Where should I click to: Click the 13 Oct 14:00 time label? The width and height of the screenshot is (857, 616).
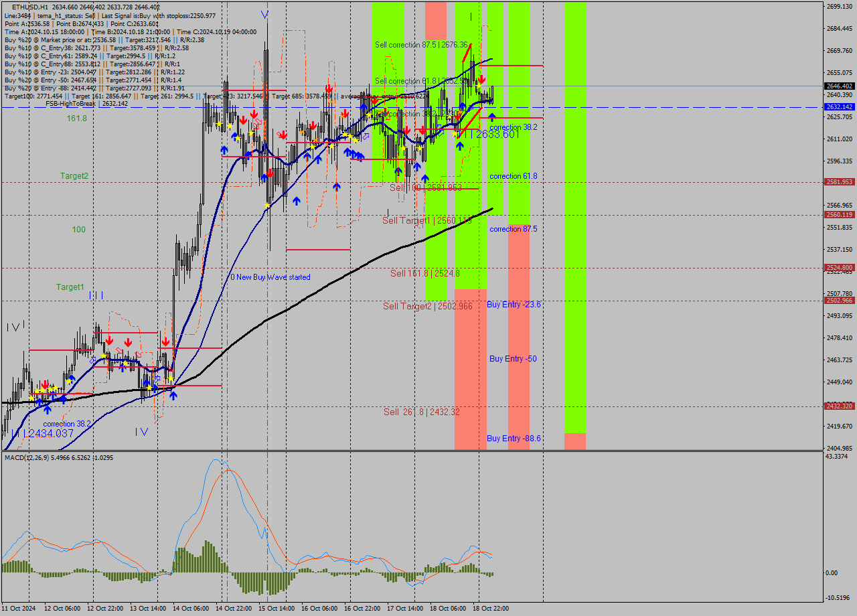pyautogui.click(x=148, y=609)
